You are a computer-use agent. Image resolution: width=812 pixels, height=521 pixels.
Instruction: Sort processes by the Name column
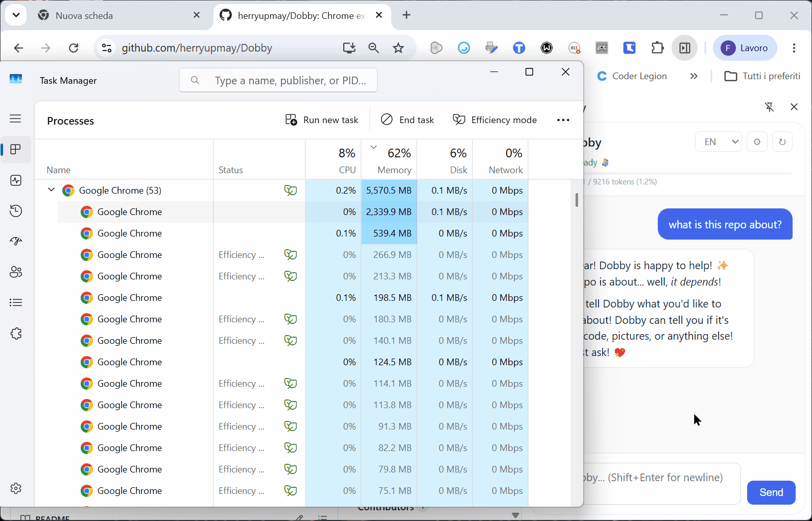pyautogui.click(x=124, y=160)
